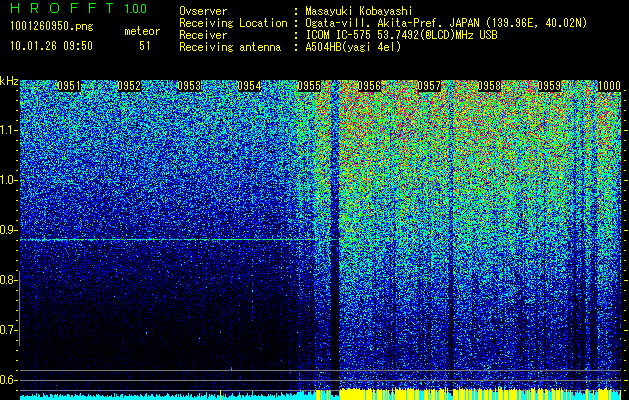Click the 0959 time marker

tap(549, 86)
